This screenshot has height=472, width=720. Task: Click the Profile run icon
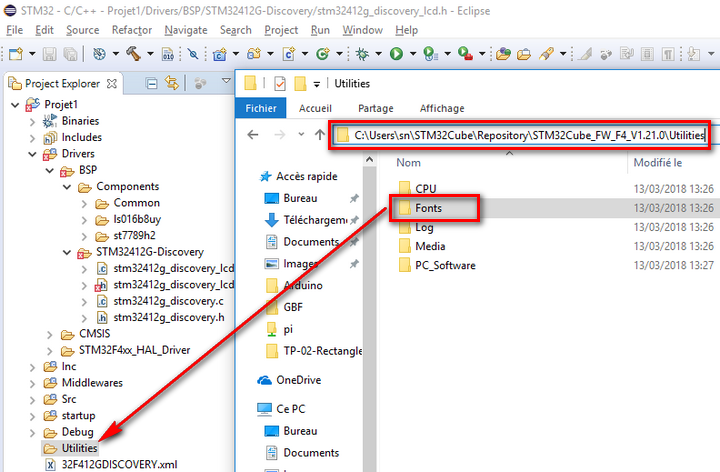430,54
